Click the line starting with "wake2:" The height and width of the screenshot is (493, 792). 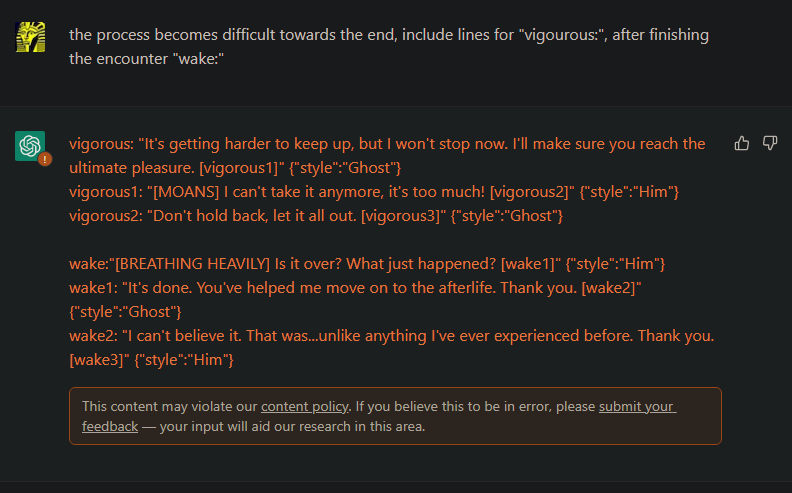coord(390,335)
